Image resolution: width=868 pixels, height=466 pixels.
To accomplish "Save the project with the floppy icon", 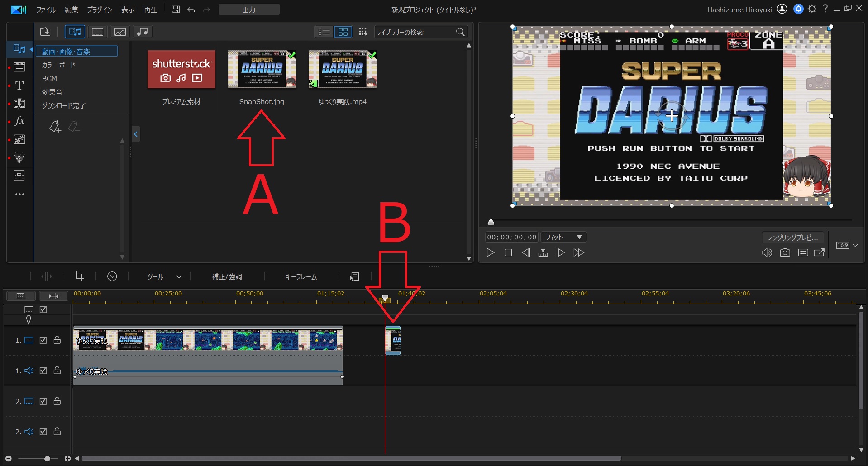I will click(176, 10).
